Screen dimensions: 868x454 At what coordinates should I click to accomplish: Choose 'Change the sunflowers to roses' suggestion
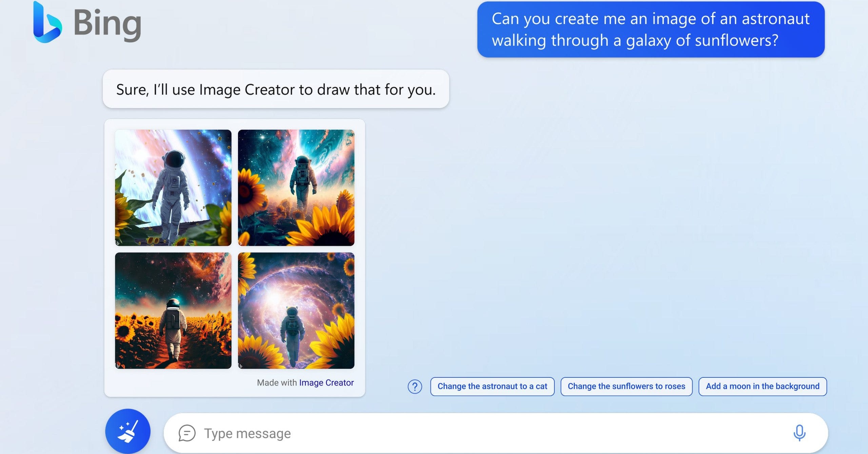(x=626, y=386)
